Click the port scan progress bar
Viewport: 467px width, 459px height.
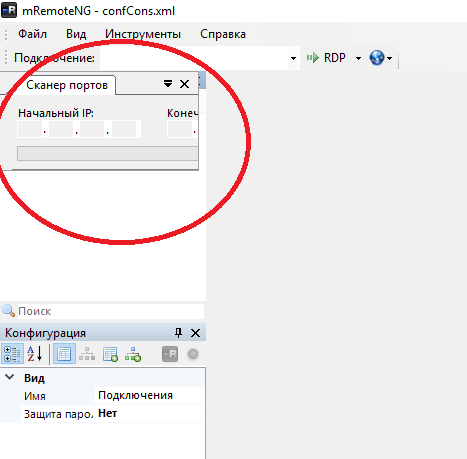click(108, 154)
